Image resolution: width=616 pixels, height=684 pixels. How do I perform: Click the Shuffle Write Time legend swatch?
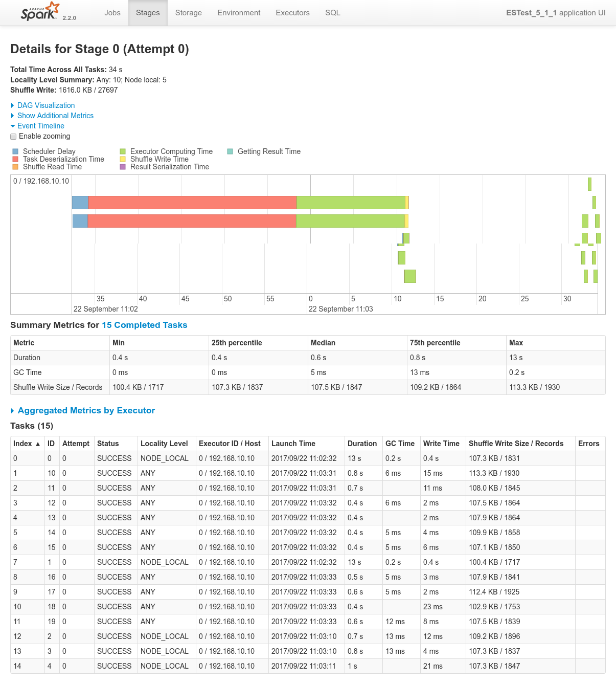click(x=123, y=159)
